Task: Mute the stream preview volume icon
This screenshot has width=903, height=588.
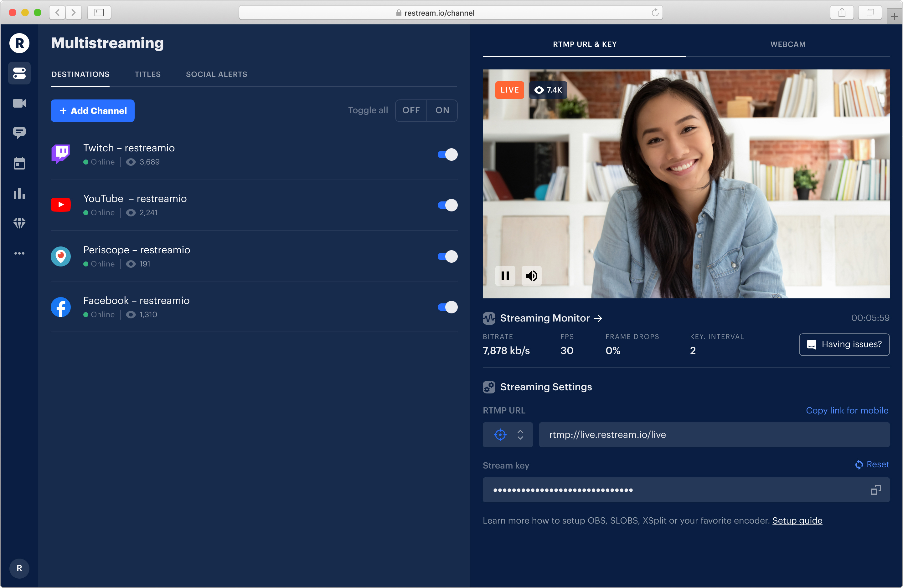Action: [531, 276]
